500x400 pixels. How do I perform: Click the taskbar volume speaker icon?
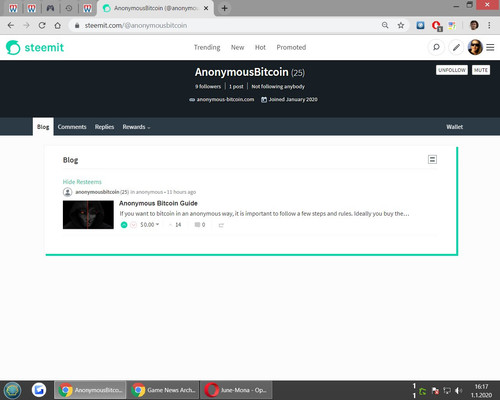tap(459, 390)
